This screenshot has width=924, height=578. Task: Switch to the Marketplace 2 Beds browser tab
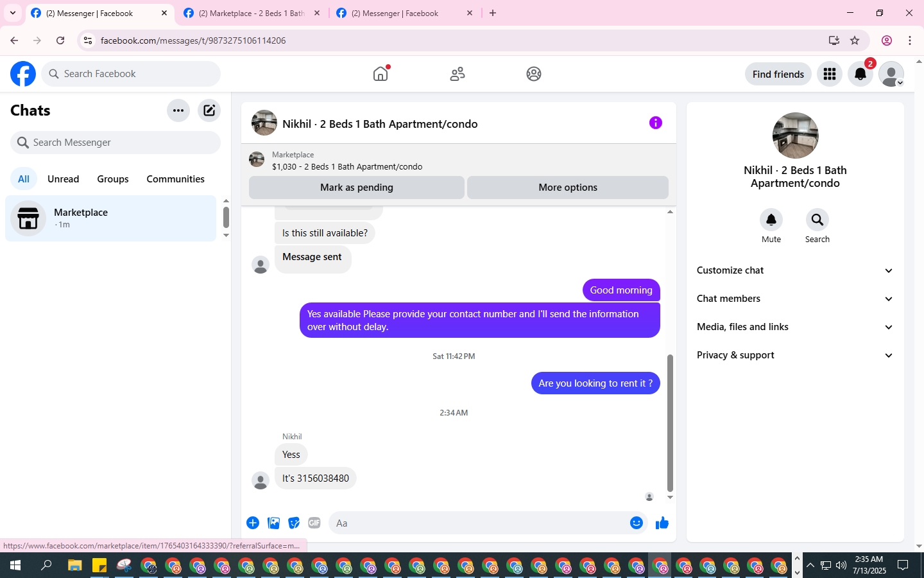[x=252, y=13]
